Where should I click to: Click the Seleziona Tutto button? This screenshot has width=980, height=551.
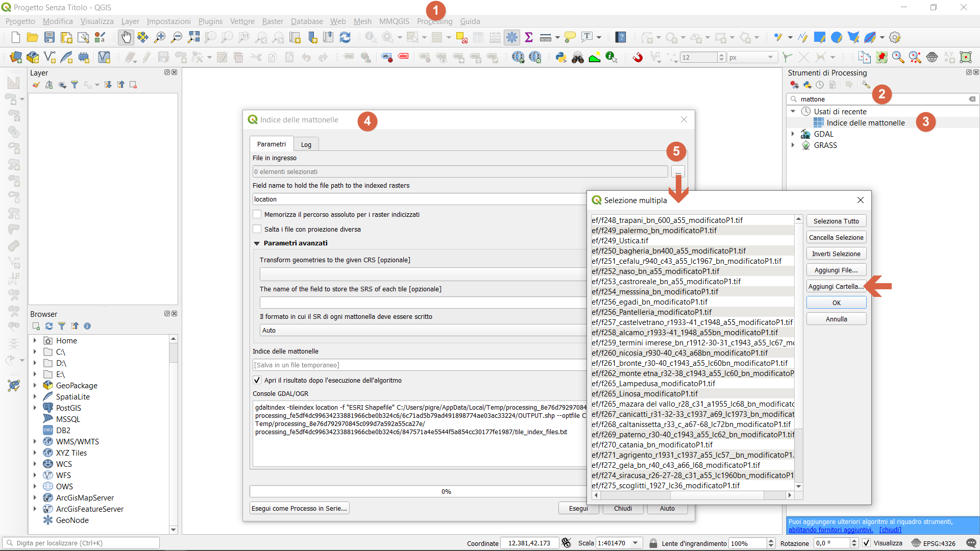tap(836, 221)
